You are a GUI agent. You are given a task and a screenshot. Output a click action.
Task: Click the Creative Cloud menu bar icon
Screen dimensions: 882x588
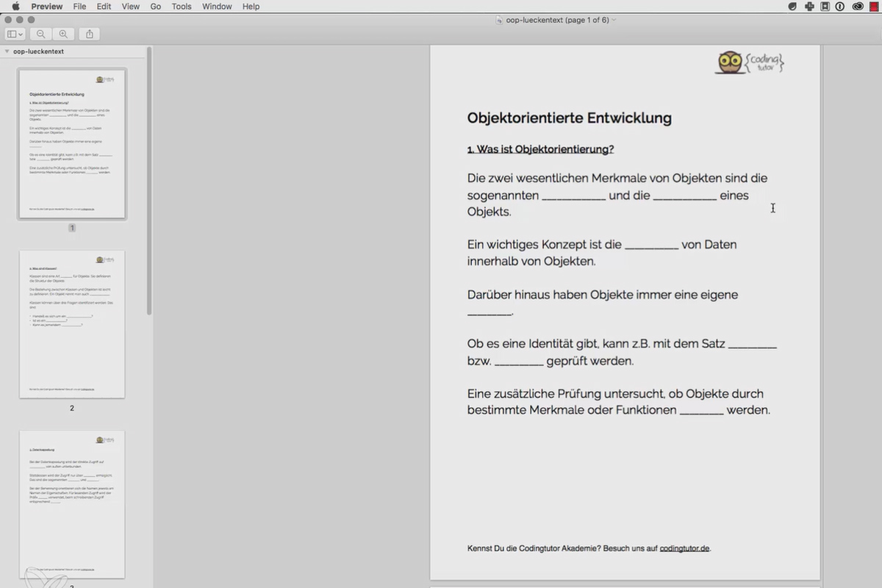[x=857, y=7]
